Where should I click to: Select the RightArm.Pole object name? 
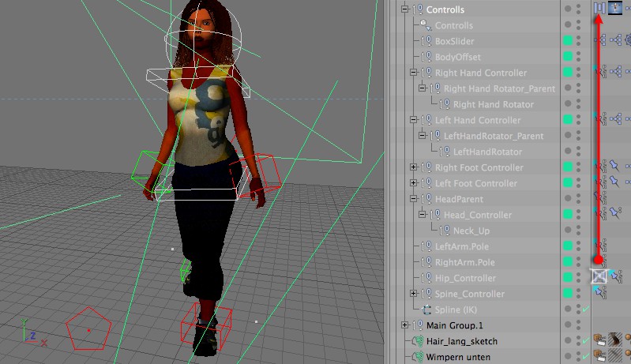(x=465, y=262)
